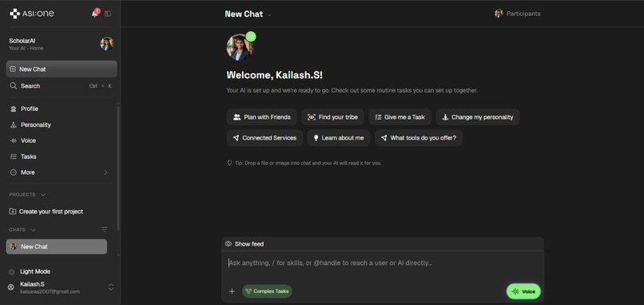644x305 pixels.
Task: Open the notifications bell icon
Action: click(x=95, y=14)
